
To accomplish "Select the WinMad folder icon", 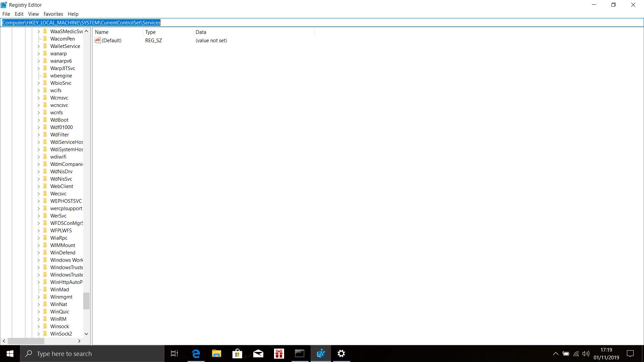I will tap(45, 289).
